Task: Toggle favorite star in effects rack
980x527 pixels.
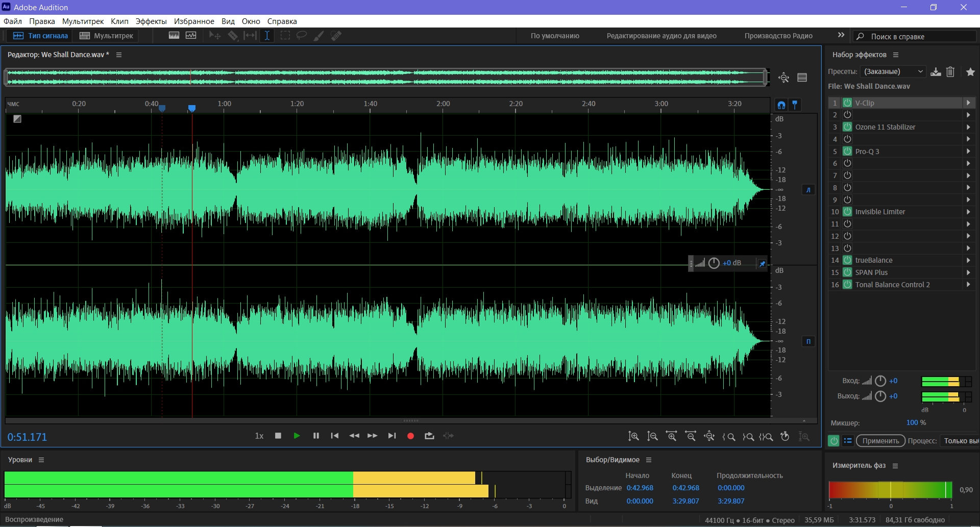Action: pos(970,72)
